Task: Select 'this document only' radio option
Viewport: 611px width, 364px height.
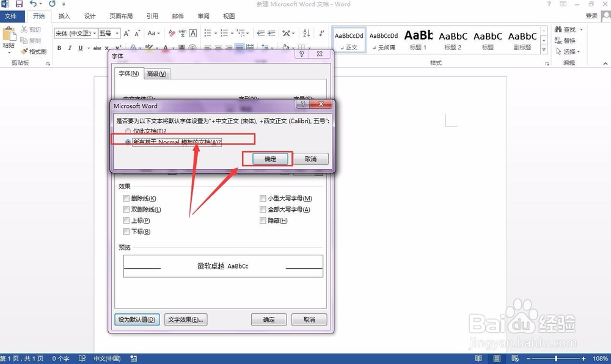Action: (x=128, y=131)
